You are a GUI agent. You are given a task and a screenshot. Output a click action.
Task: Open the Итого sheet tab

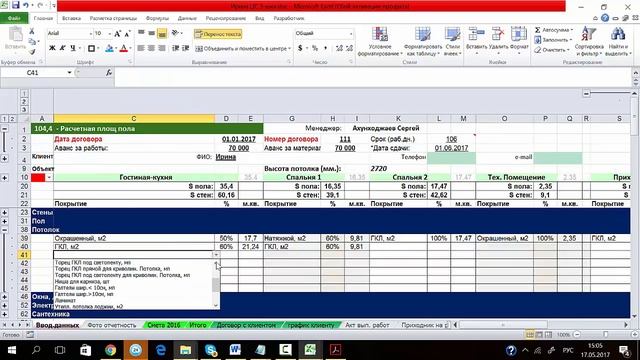(x=198, y=325)
